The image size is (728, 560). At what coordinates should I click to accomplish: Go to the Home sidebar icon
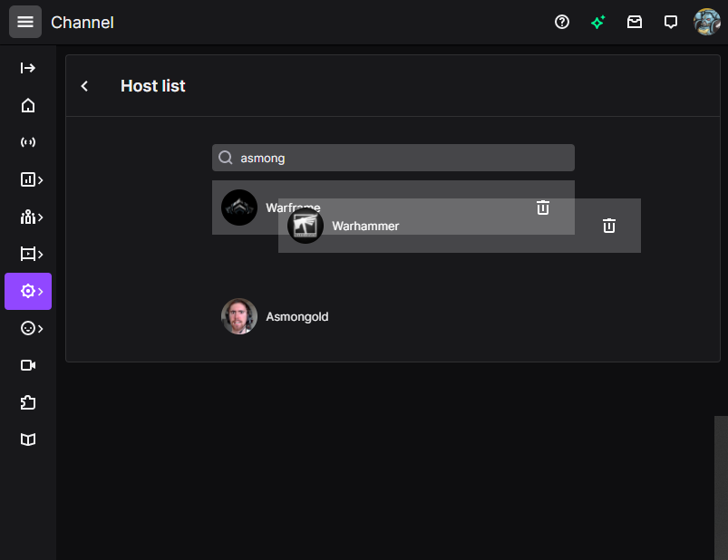[28, 105]
